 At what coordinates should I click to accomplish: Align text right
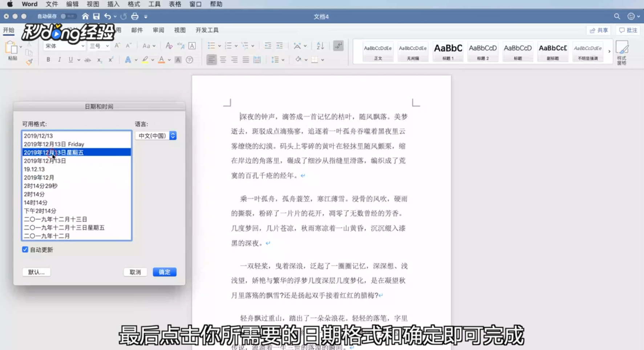pos(234,60)
